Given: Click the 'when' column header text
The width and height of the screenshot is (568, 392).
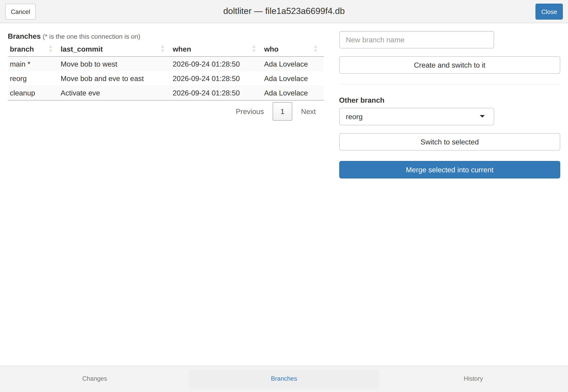Looking at the screenshot, I should click(x=182, y=49).
